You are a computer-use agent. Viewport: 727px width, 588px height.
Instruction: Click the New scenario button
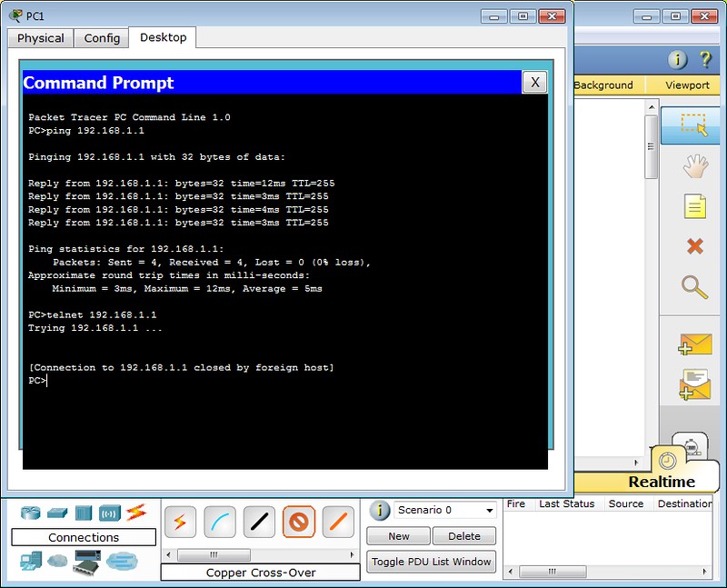click(x=399, y=536)
